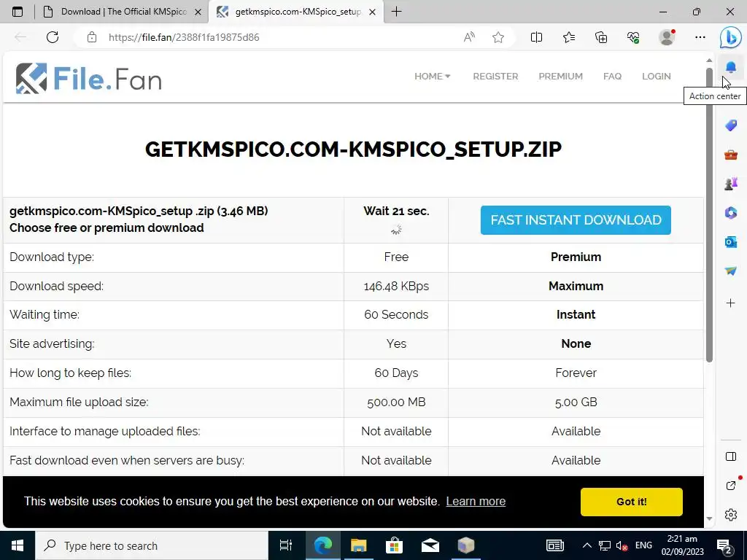The image size is (747, 560).
Task: Click the back arrow in browser toolbar
Action: click(x=20, y=37)
